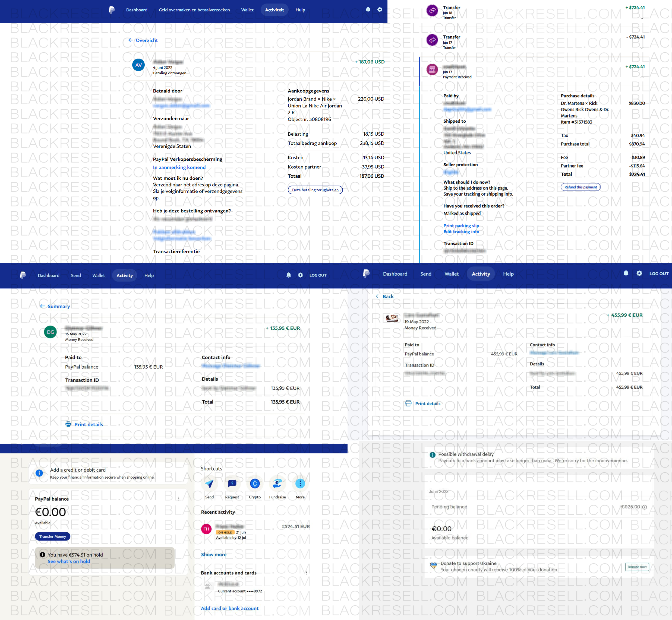Click the Transfer Money button
This screenshot has width=672, height=620.
pos(53,536)
